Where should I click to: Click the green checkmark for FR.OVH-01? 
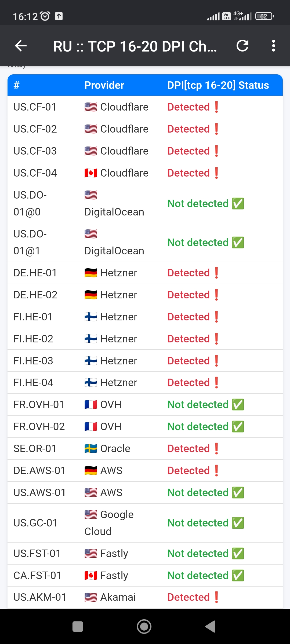(238, 405)
